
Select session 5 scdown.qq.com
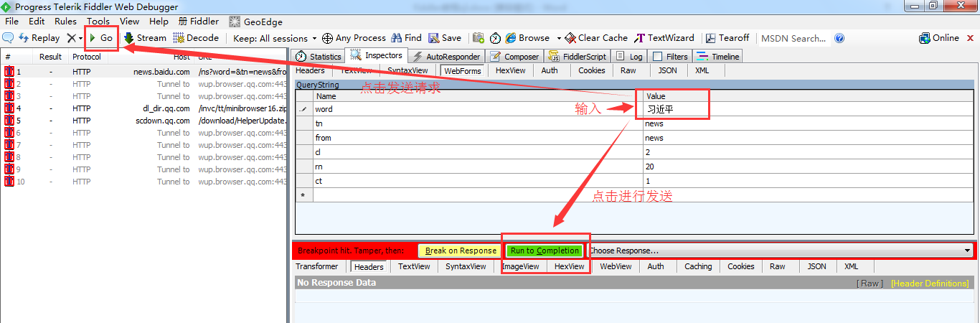pyautogui.click(x=143, y=121)
